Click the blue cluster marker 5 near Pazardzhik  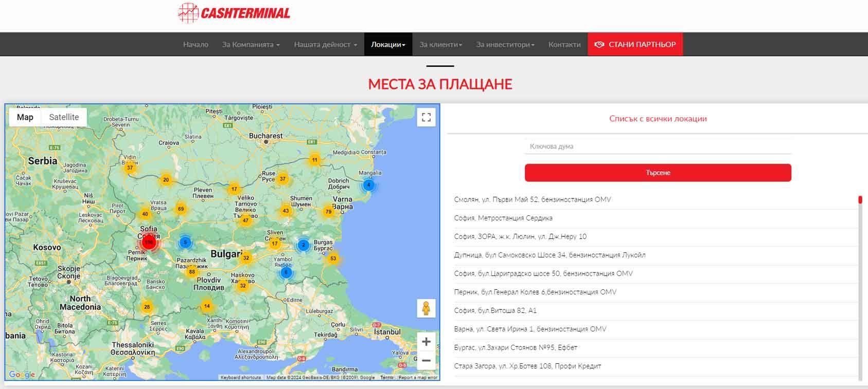tap(185, 242)
